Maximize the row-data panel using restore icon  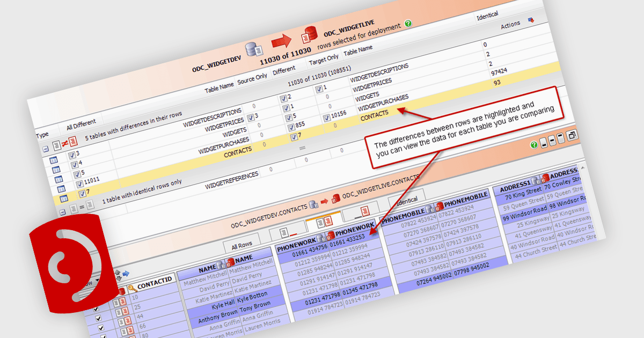tap(573, 135)
